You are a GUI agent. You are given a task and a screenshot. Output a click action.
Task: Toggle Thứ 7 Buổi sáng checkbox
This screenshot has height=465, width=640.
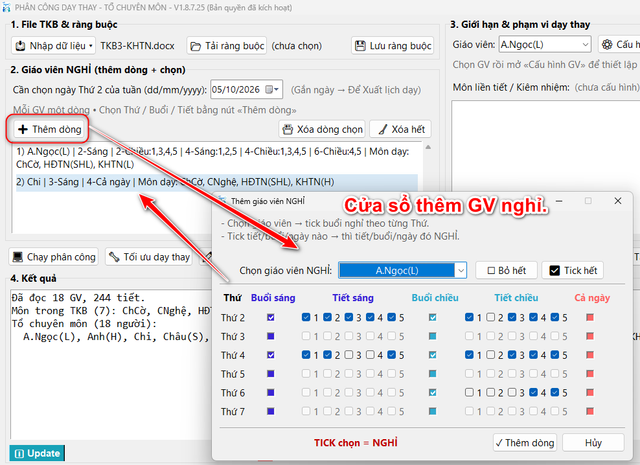[271, 411]
